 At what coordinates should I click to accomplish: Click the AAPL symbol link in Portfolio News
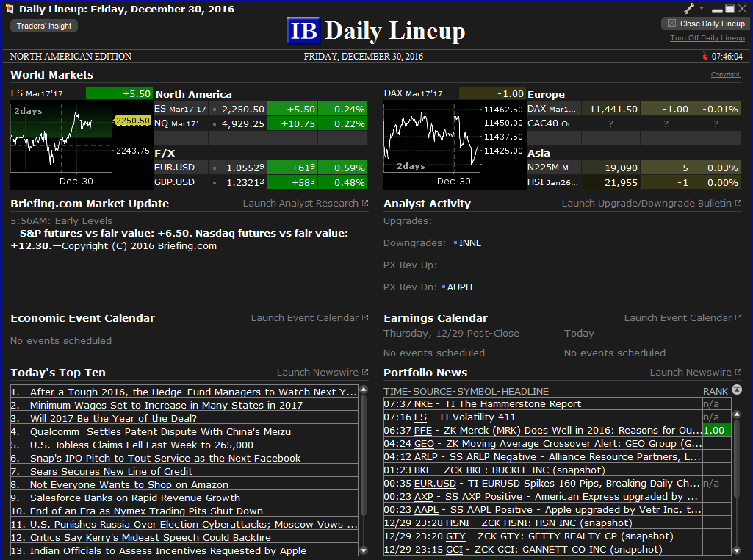pyautogui.click(x=426, y=510)
